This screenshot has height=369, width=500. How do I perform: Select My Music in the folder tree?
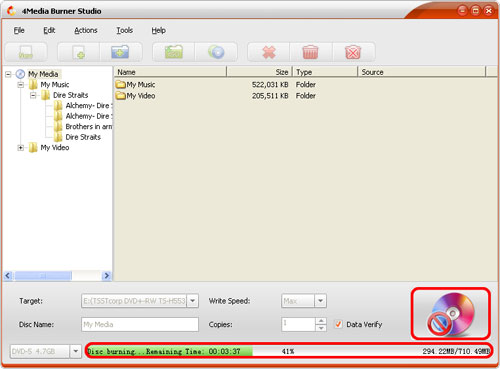[x=55, y=85]
